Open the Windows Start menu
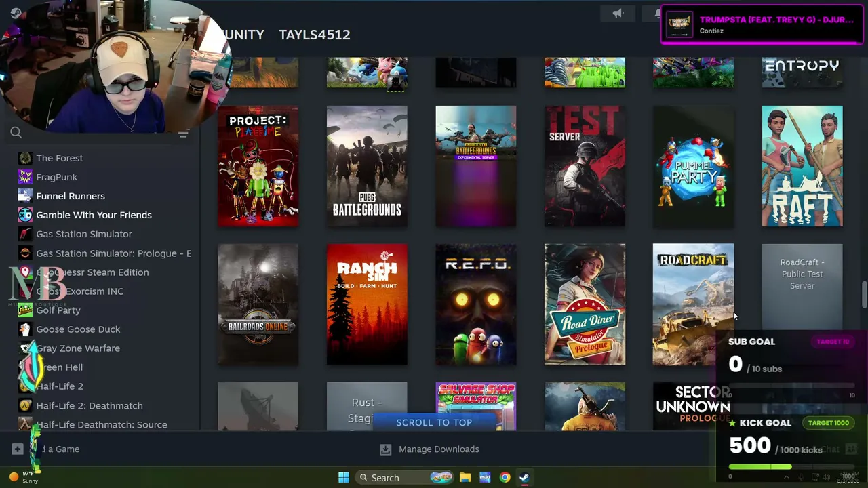 click(x=344, y=477)
